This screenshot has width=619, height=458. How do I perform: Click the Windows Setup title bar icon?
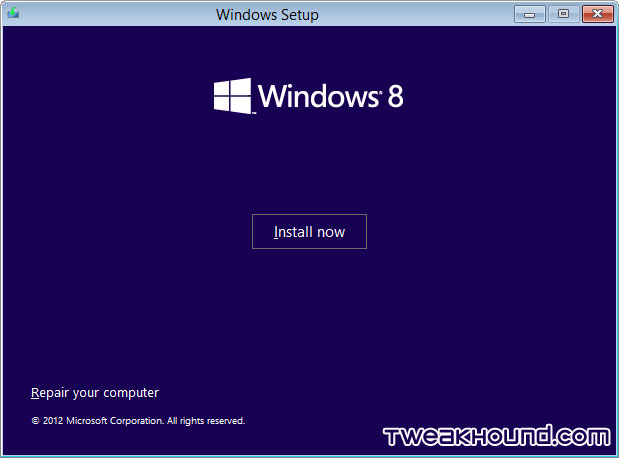click(x=13, y=13)
